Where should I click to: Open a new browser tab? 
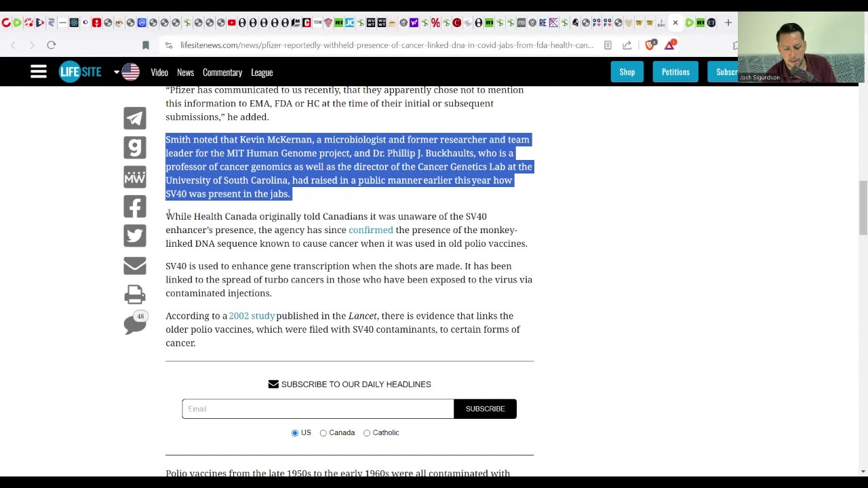728,22
